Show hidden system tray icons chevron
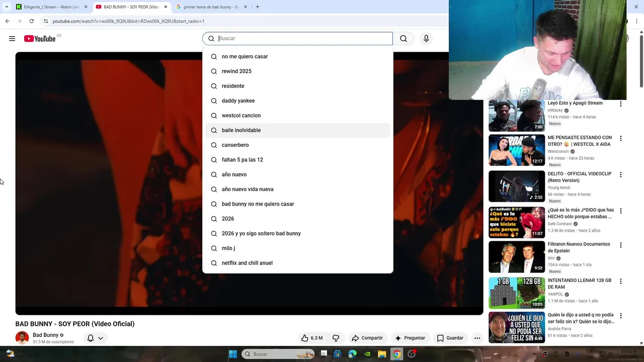 point(534,354)
